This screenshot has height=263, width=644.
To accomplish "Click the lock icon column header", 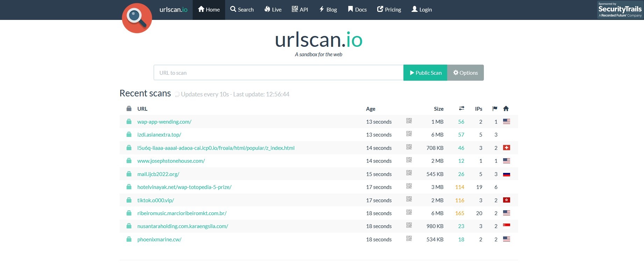I will tap(129, 108).
